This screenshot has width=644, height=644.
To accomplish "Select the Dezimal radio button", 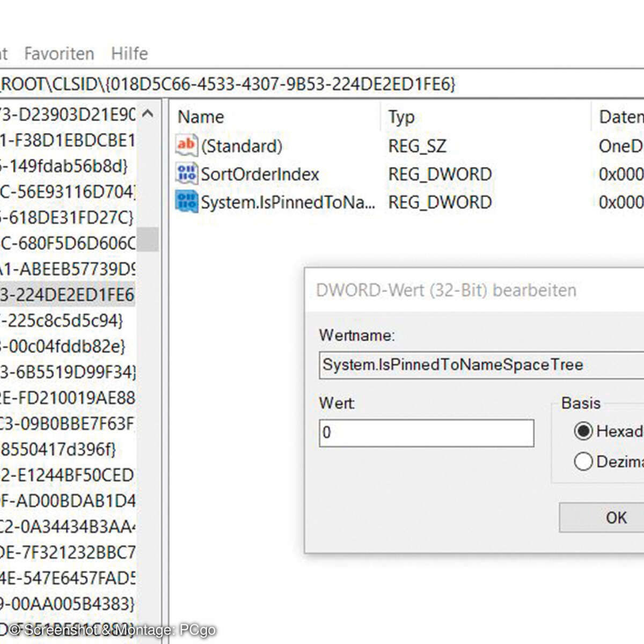I will pyautogui.click(x=583, y=461).
